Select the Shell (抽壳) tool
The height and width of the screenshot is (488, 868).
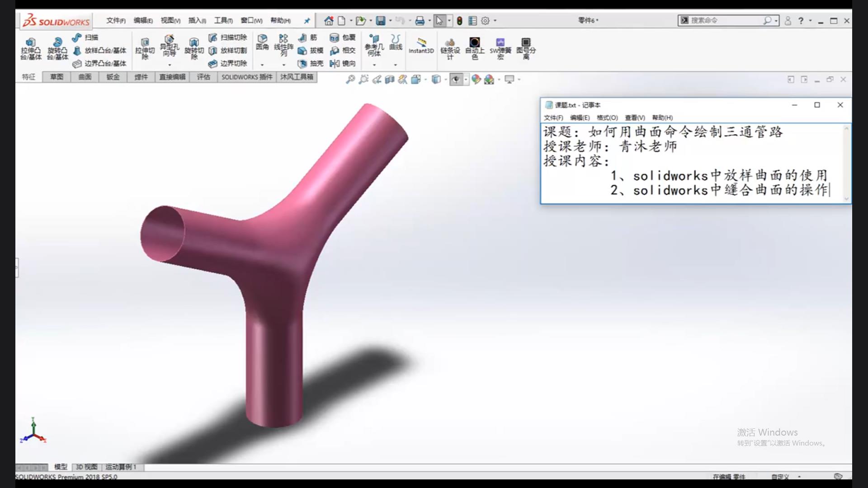click(x=311, y=64)
